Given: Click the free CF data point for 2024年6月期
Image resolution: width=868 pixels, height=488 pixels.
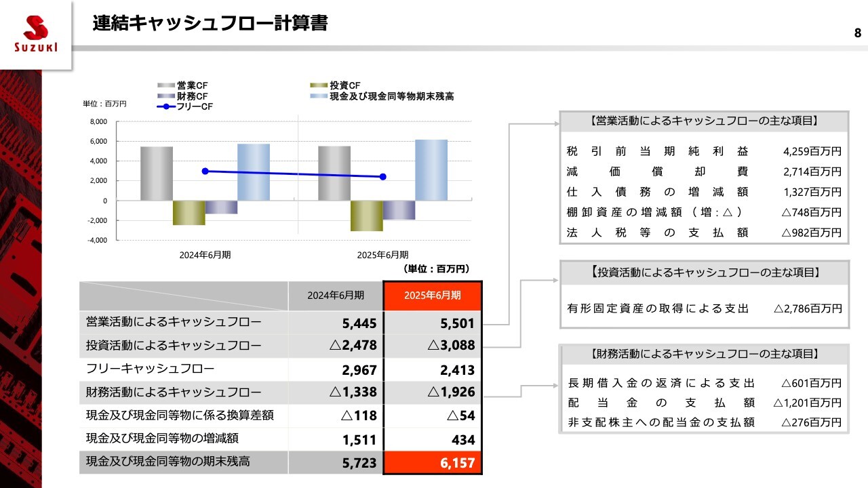Looking at the screenshot, I should [x=205, y=171].
